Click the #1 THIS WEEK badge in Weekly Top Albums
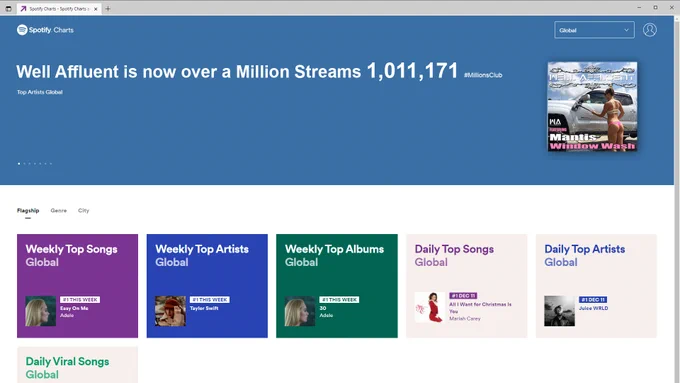This screenshot has height=383, width=680. [x=339, y=300]
